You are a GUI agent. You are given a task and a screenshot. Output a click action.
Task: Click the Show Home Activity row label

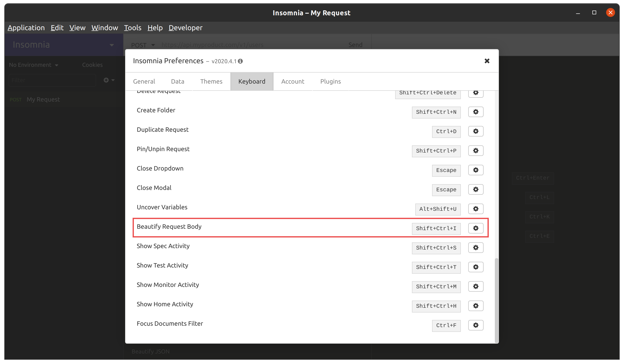point(165,304)
